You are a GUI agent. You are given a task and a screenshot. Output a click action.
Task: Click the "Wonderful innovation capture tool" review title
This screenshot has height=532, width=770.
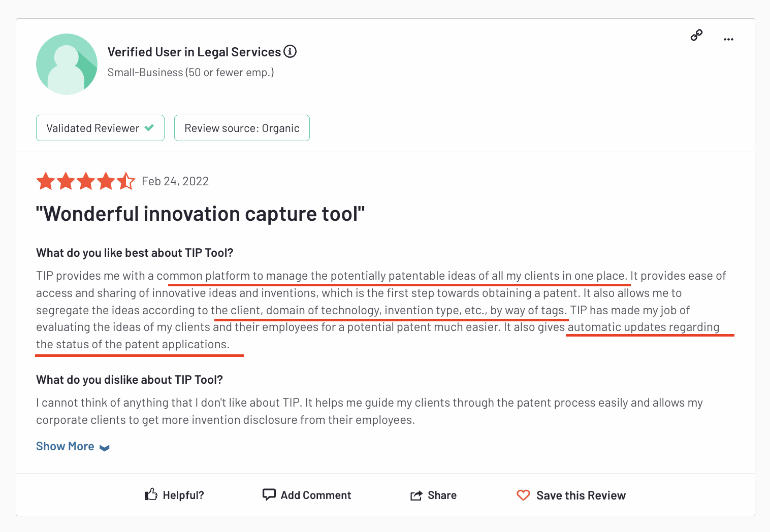pos(201,214)
